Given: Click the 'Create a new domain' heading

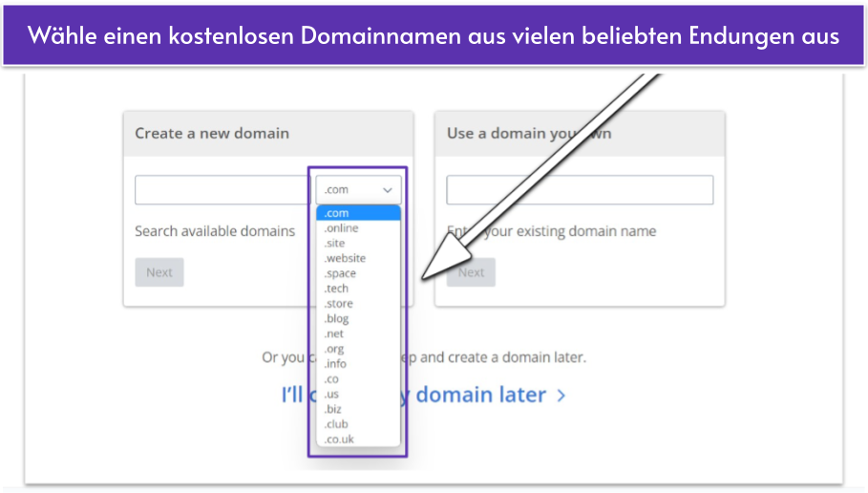Looking at the screenshot, I should tap(212, 134).
